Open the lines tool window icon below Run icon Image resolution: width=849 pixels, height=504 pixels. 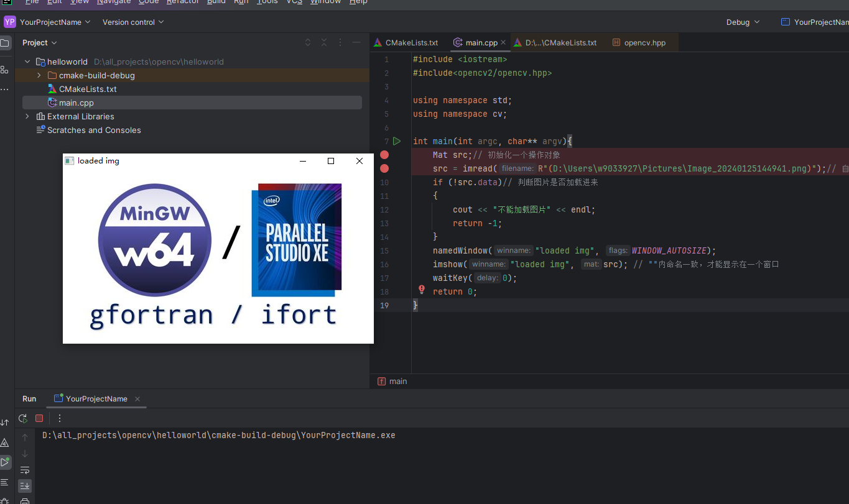coord(5,482)
